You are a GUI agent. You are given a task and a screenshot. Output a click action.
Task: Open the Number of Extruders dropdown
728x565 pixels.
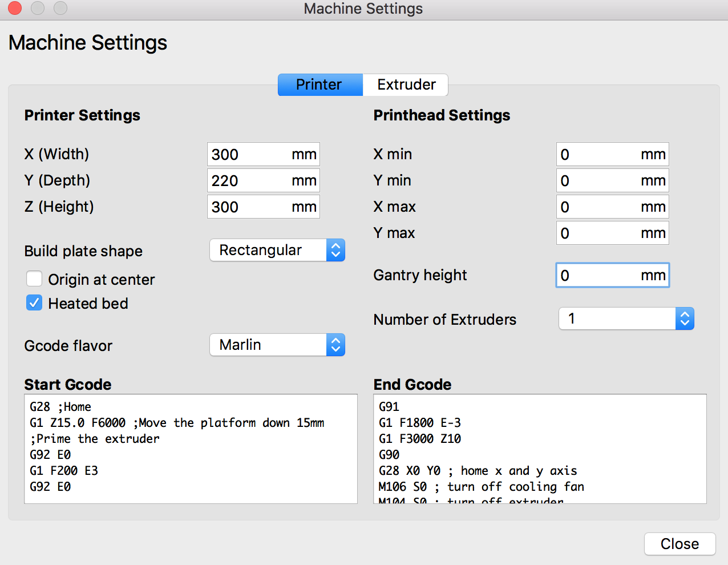coord(626,318)
